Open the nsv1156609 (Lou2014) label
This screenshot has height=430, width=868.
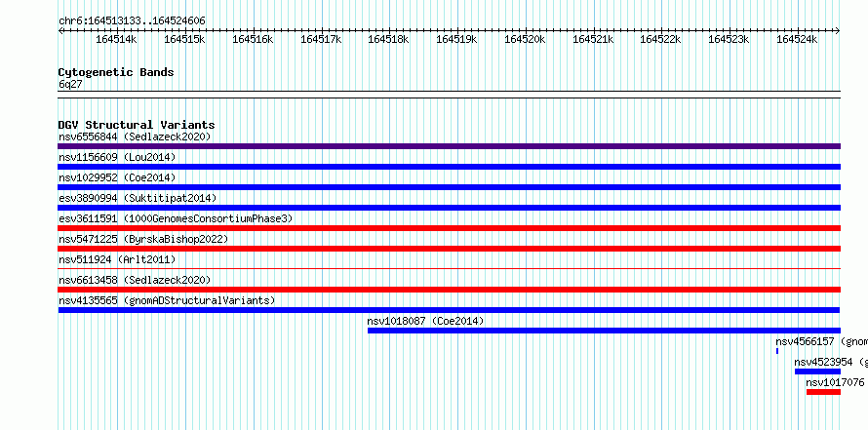pyautogui.click(x=117, y=157)
